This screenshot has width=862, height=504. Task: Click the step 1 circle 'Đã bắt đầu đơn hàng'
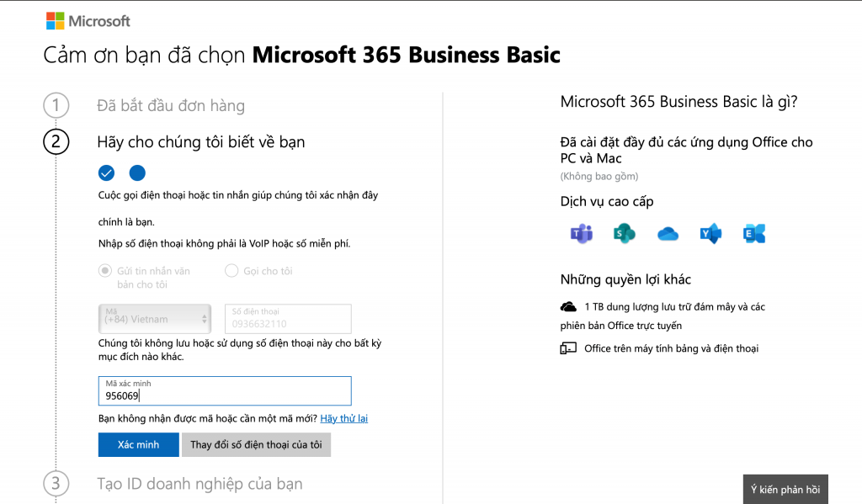(x=56, y=106)
